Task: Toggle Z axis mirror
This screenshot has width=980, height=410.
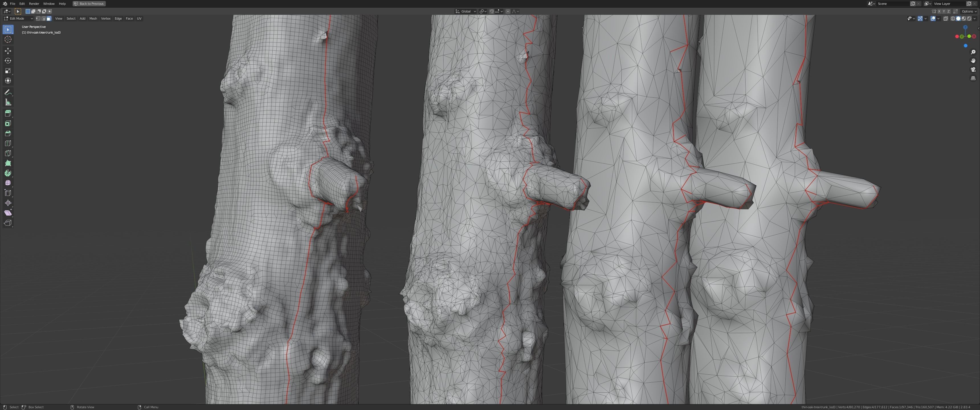Action: click(x=949, y=11)
